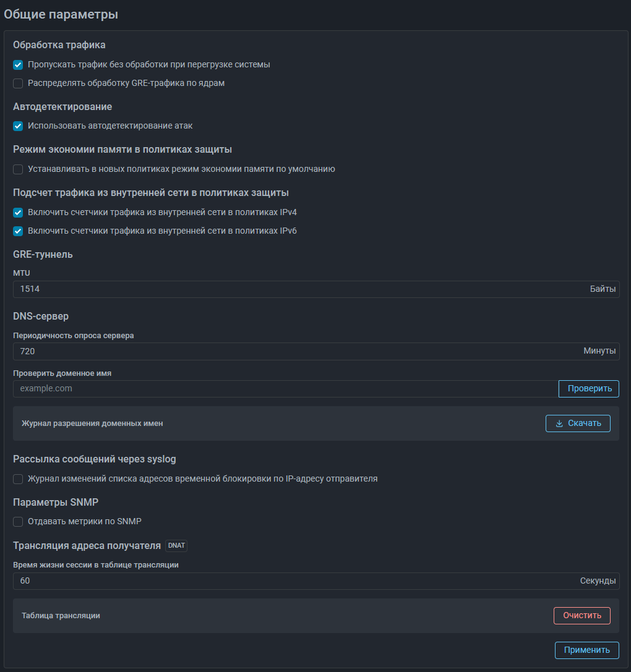Click the Применить button
This screenshot has width=631, height=672.
[x=586, y=650]
